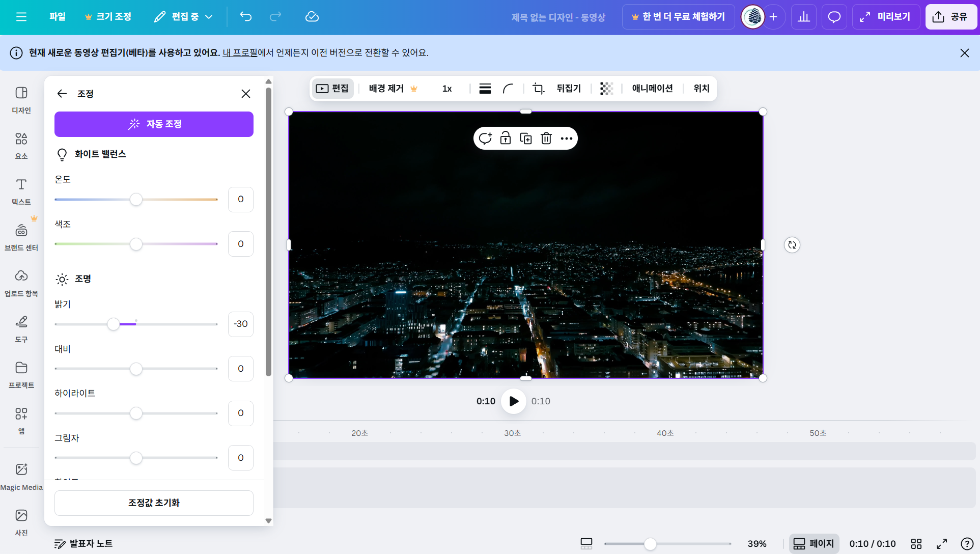Click the 자동 조정 button
The height and width of the screenshot is (554, 980).
tap(154, 124)
